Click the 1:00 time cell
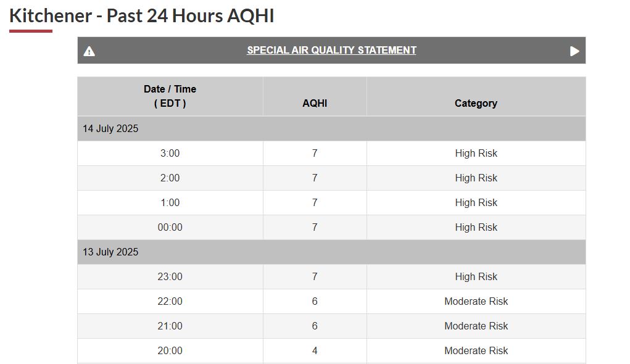630x364 pixels. pos(170,203)
